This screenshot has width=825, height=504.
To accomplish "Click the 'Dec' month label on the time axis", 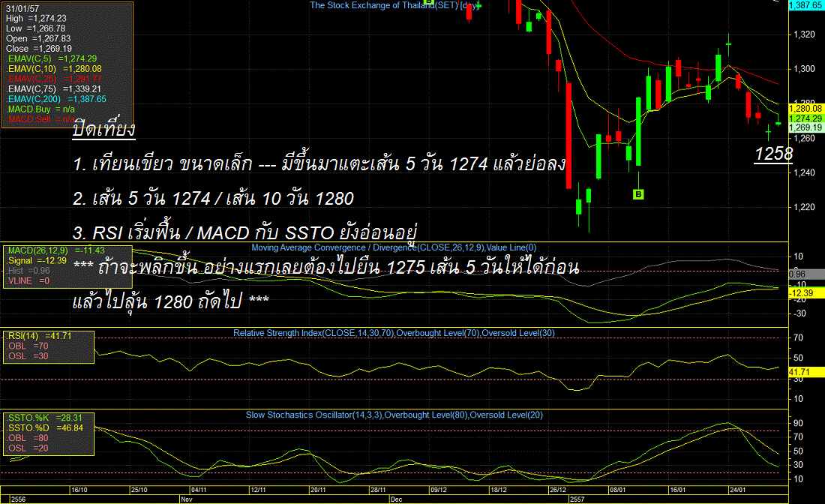I will point(396,499).
